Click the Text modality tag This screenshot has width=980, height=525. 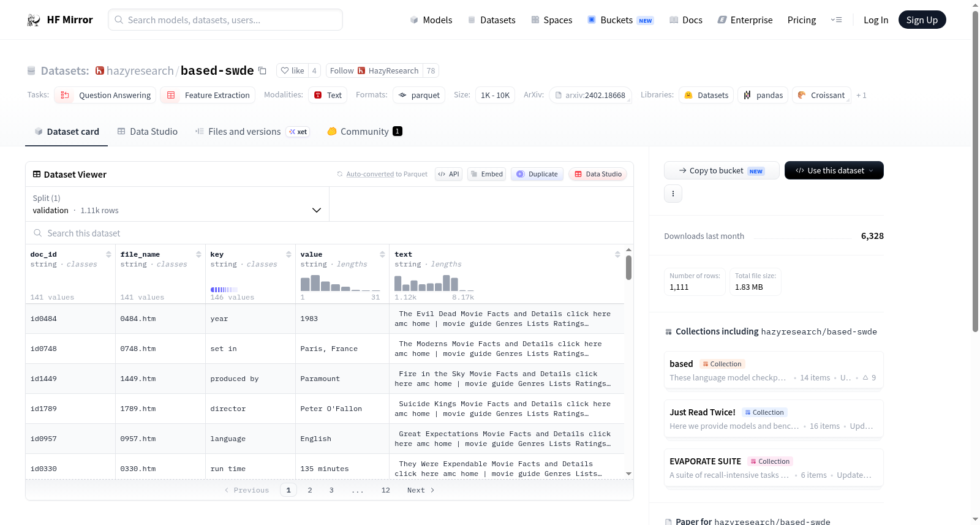328,95
